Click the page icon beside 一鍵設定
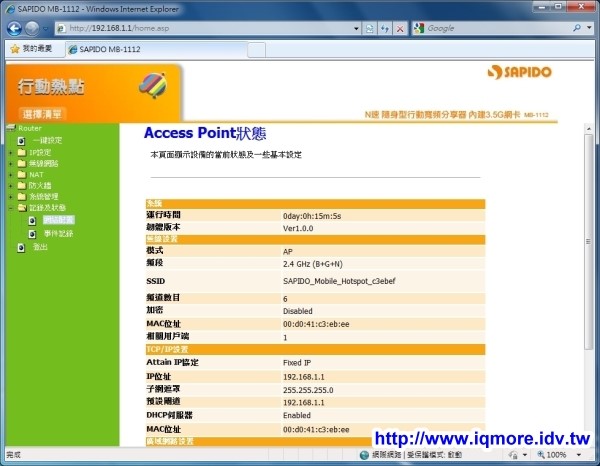The image size is (600, 466). point(21,141)
